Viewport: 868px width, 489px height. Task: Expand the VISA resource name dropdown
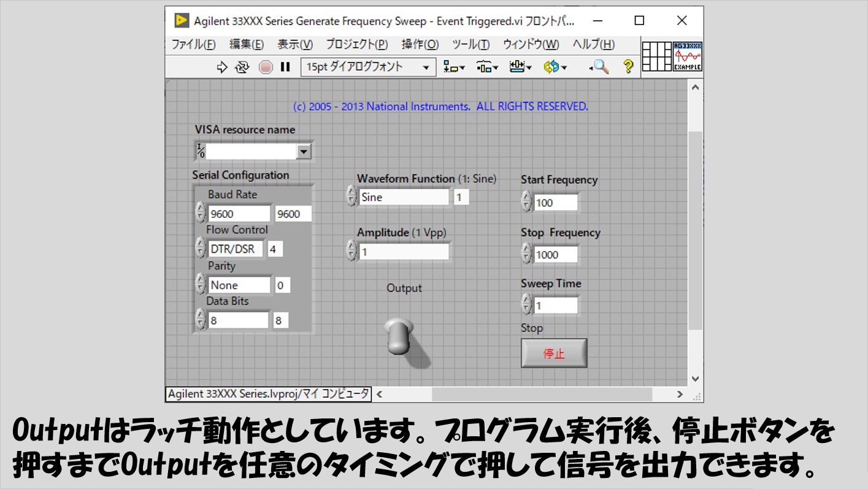pyautogui.click(x=304, y=152)
